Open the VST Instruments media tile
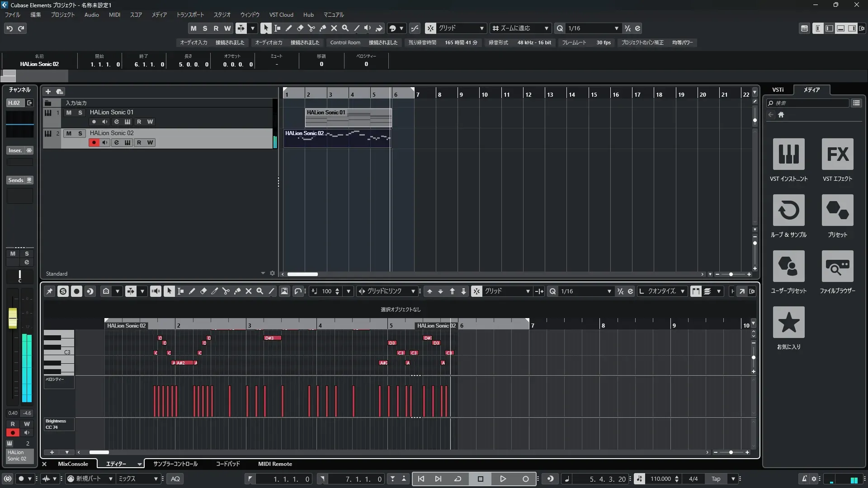 788,154
